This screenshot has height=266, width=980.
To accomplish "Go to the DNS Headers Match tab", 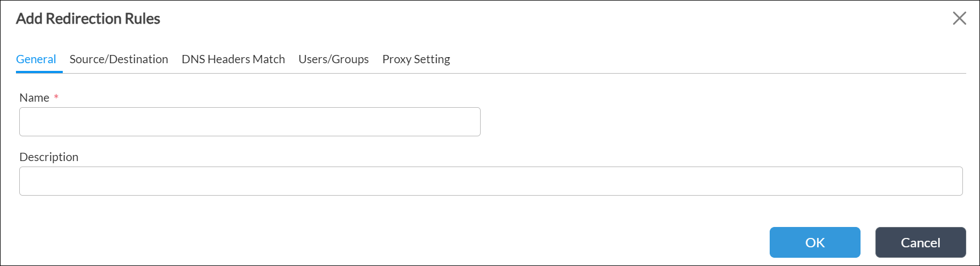I will tap(233, 59).
